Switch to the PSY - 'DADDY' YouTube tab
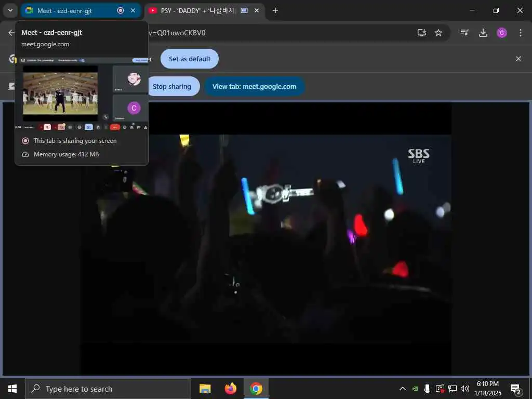532x399 pixels. [x=205, y=10]
